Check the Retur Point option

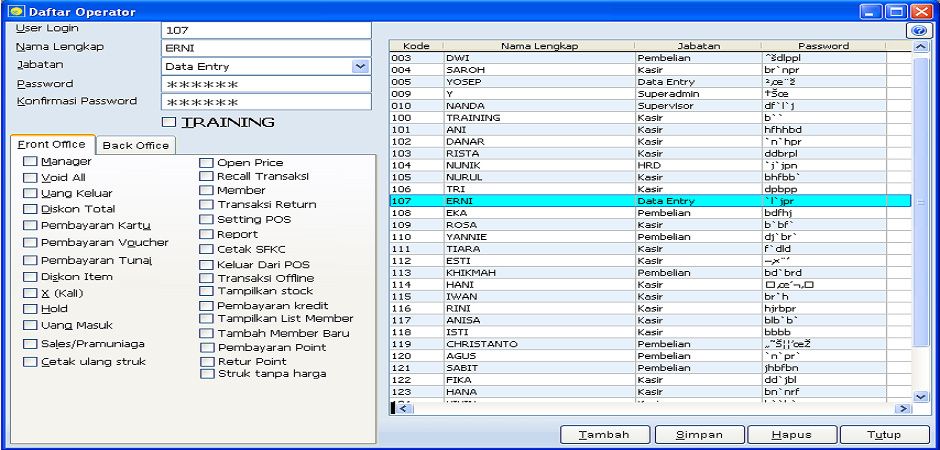coord(206,361)
